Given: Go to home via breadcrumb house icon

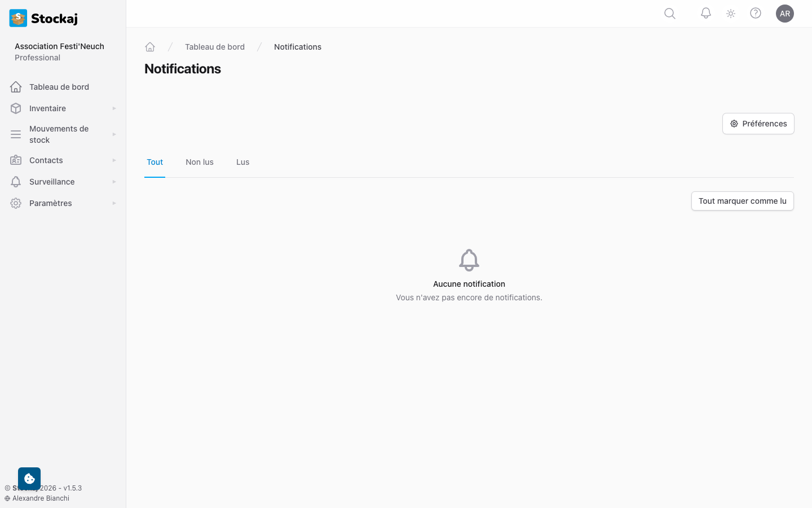Looking at the screenshot, I should 150,47.
